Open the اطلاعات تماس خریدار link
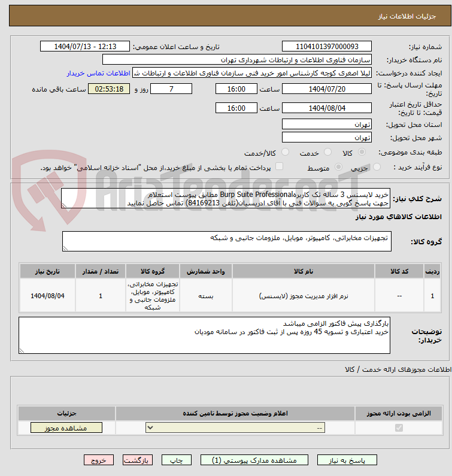 click(99, 73)
